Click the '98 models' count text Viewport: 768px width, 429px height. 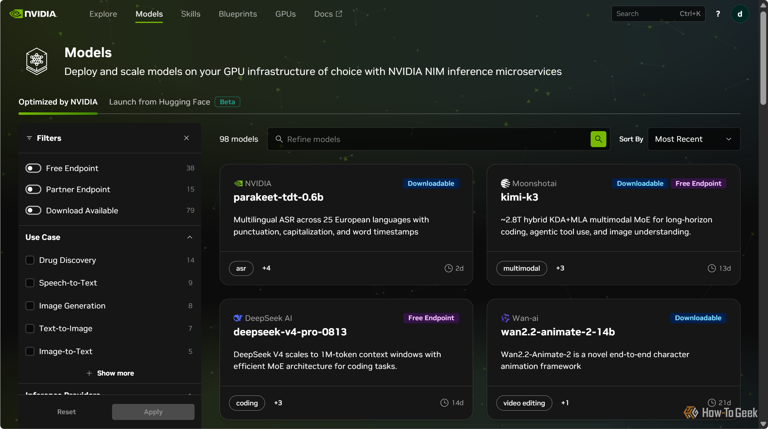pyautogui.click(x=239, y=139)
